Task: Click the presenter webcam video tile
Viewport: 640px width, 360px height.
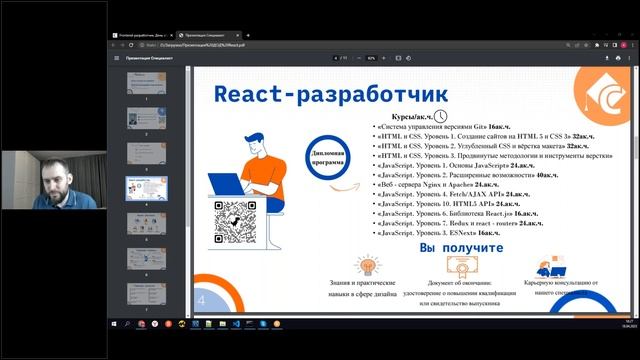Action: (x=54, y=180)
